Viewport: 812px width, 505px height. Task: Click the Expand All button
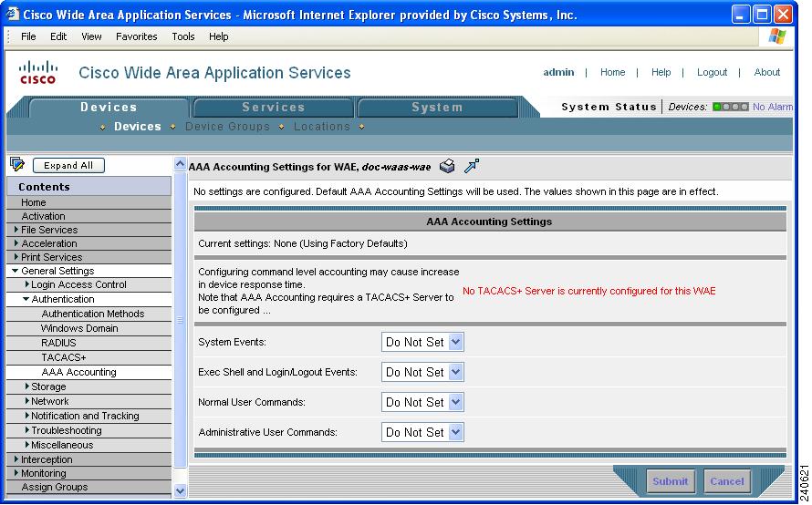68,166
